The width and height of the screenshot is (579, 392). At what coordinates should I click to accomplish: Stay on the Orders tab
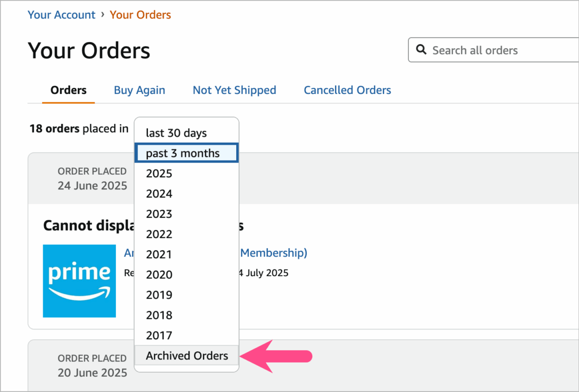[68, 90]
